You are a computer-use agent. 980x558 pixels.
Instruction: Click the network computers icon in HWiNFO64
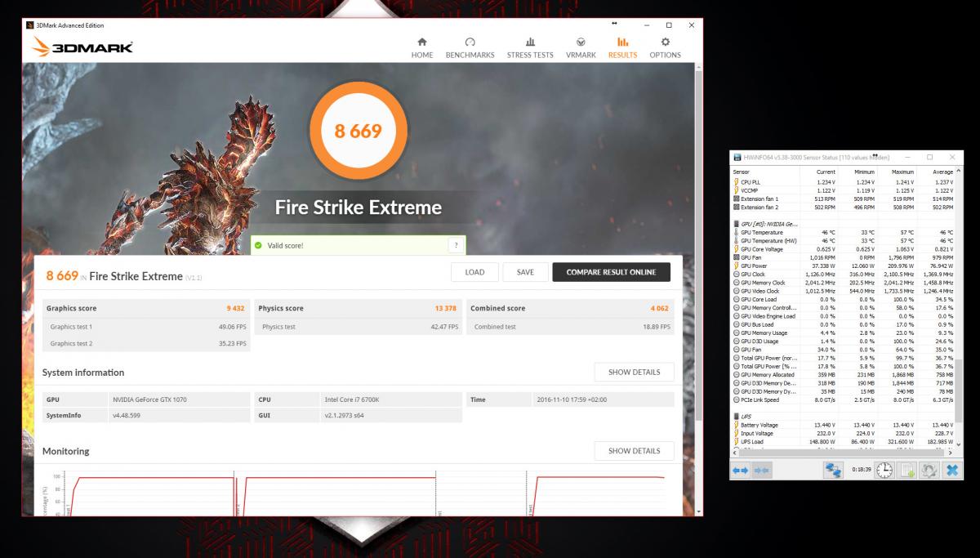[834, 470]
